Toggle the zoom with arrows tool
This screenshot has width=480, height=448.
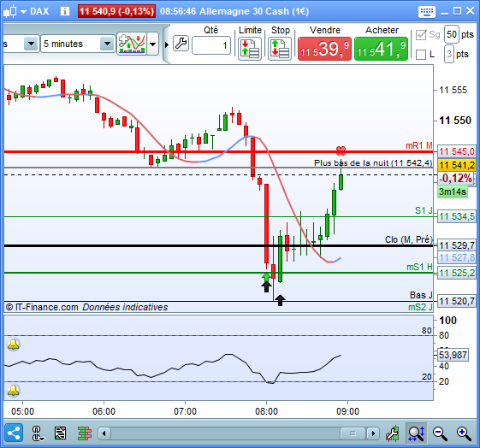coord(416,433)
